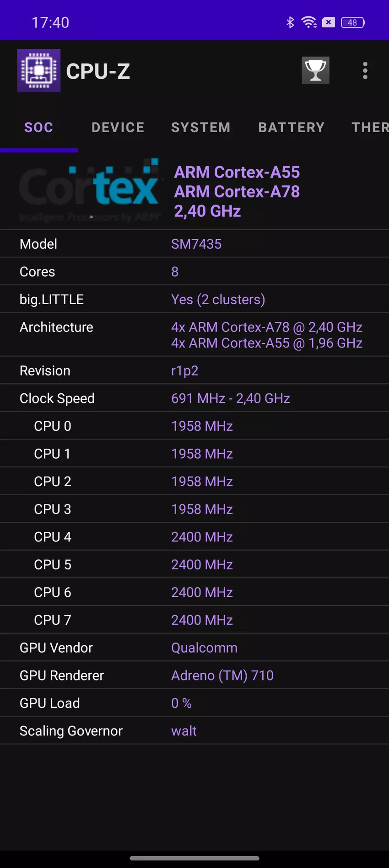Tap the CPU-Z app logo icon
The image size is (389, 868).
tap(39, 70)
